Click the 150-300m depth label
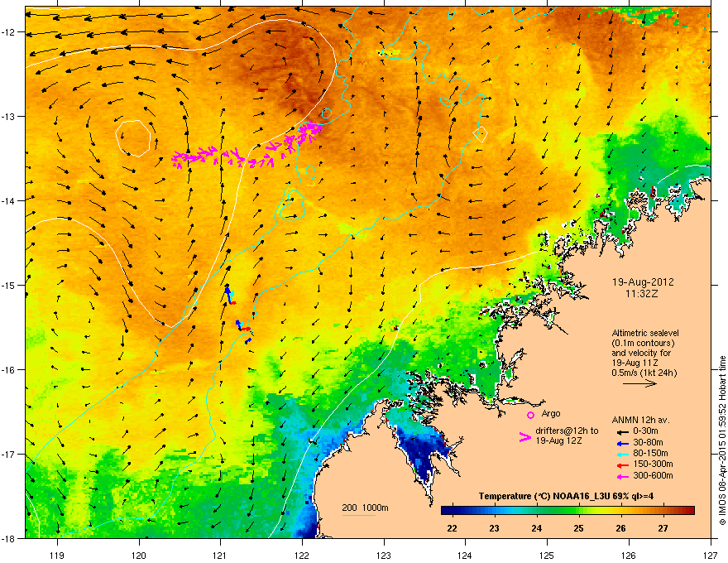Image resolution: width=728 pixels, height=563 pixels. pyautogui.click(x=653, y=464)
